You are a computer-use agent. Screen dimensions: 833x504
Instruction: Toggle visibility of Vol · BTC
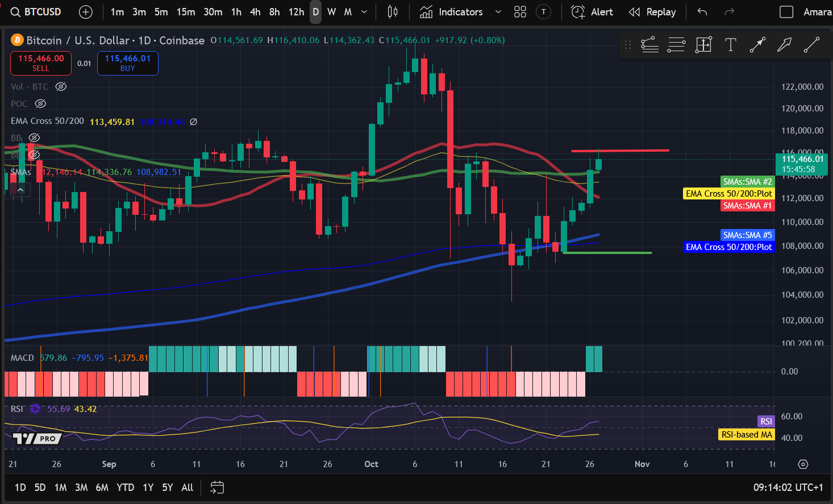(61, 86)
